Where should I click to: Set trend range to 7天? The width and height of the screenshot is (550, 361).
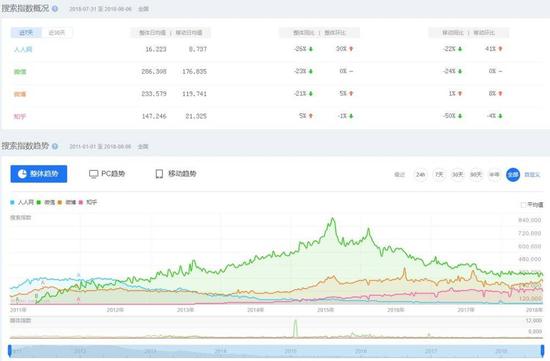pyautogui.click(x=439, y=174)
